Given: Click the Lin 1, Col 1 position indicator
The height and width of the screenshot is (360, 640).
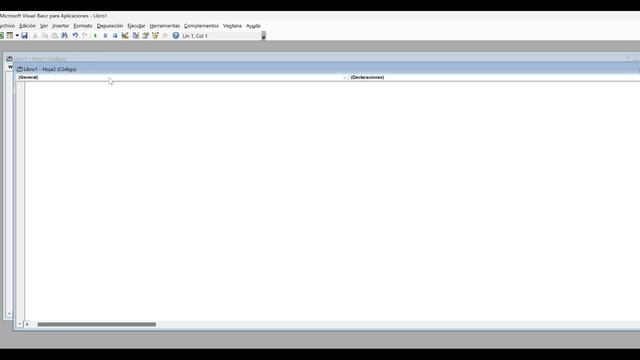Looking at the screenshot, I should [x=195, y=36].
